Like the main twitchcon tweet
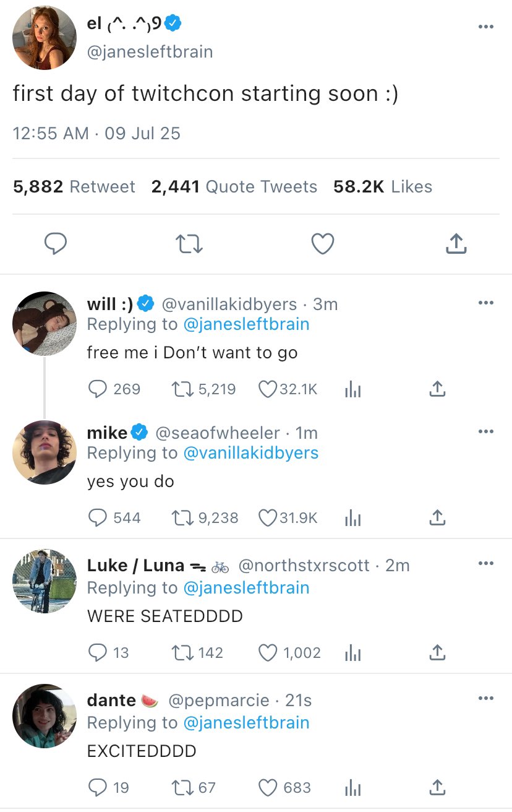The height and width of the screenshot is (812, 512). 322,244
